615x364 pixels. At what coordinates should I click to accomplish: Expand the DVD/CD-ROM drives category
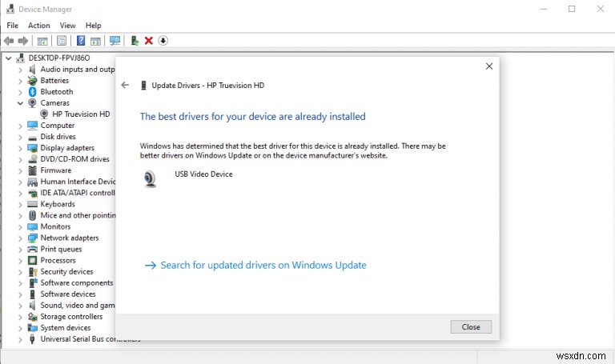tap(20, 159)
